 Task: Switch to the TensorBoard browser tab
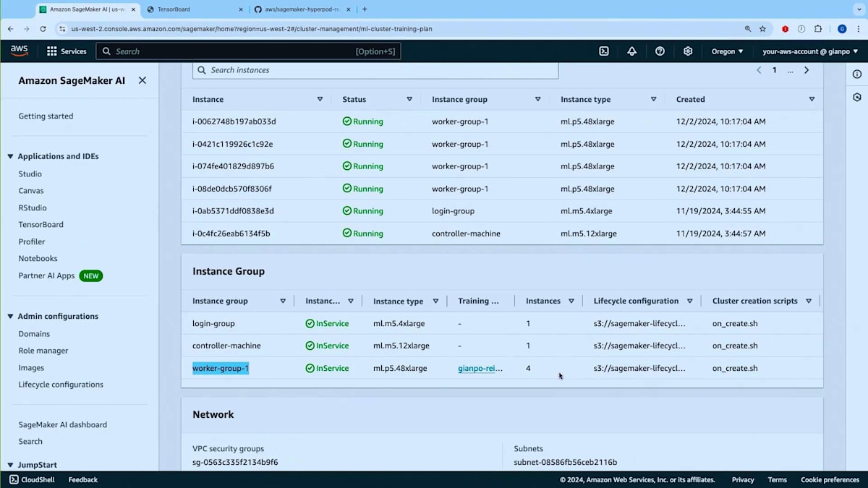194,9
